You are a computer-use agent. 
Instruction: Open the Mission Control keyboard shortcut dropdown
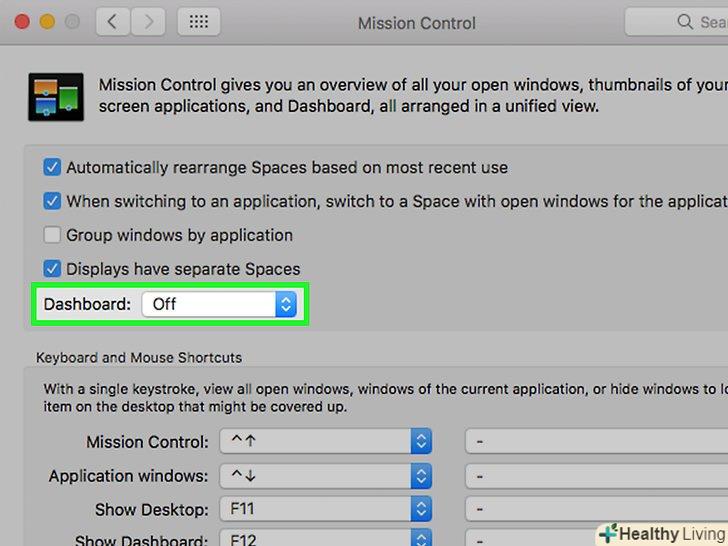(325, 441)
